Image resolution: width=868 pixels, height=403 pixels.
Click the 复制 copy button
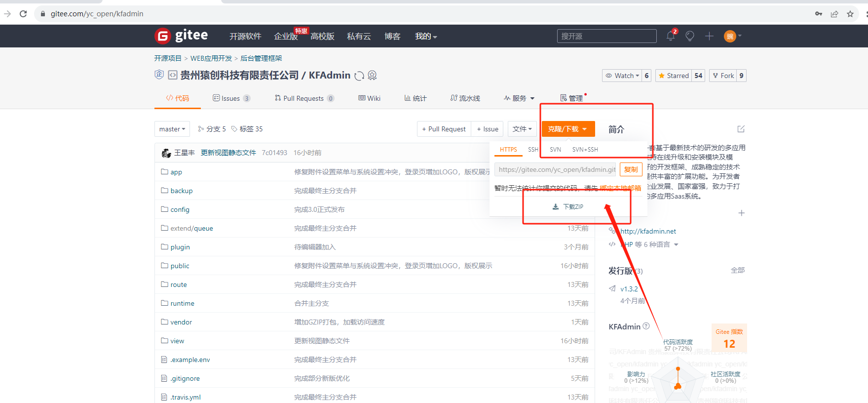tap(631, 169)
